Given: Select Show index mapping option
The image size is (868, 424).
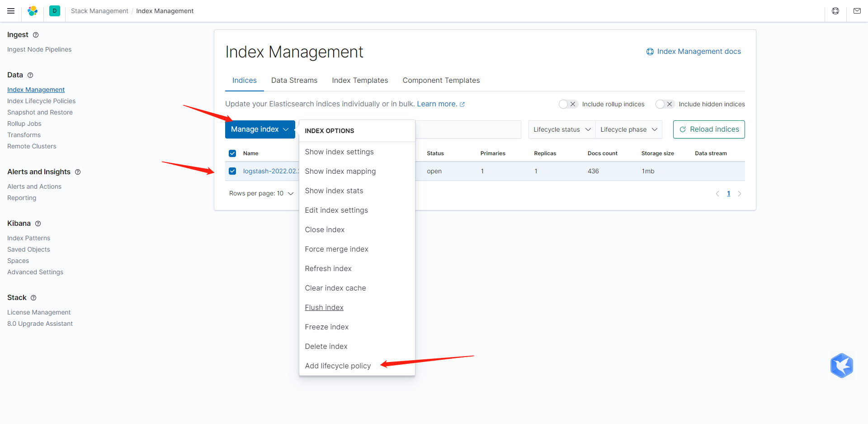Looking at the screenshot, I should coord(357,172).
